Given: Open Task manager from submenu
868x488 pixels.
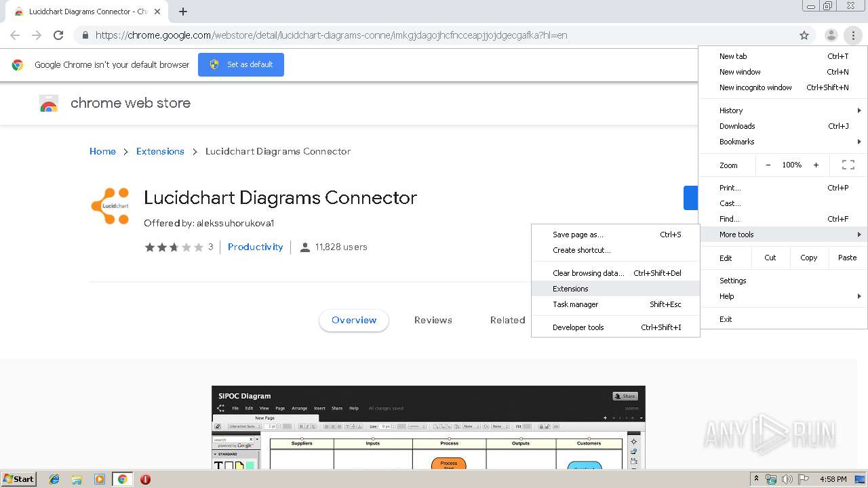Looking at the screenshot, I should coord(616,304).
